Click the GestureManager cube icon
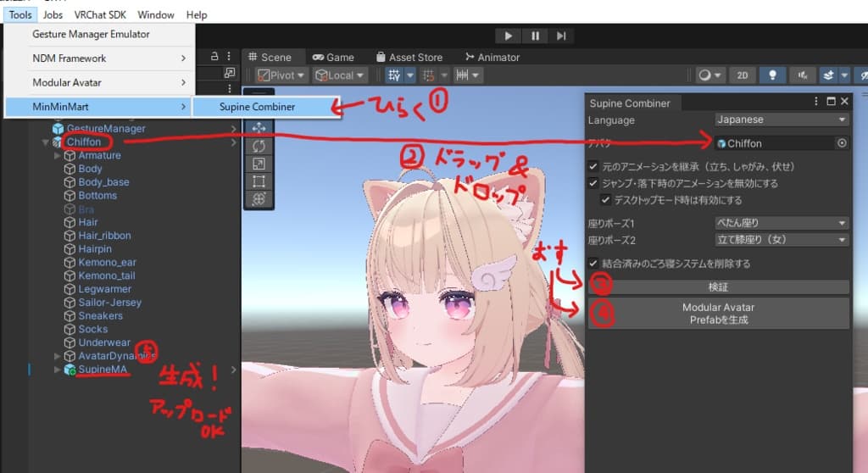The height and width of the screenshot is (473, 868). (x=58, y=129)
